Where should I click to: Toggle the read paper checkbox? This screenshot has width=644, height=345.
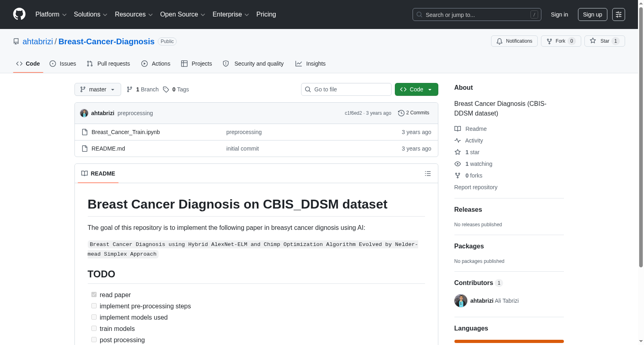(94, 295)
